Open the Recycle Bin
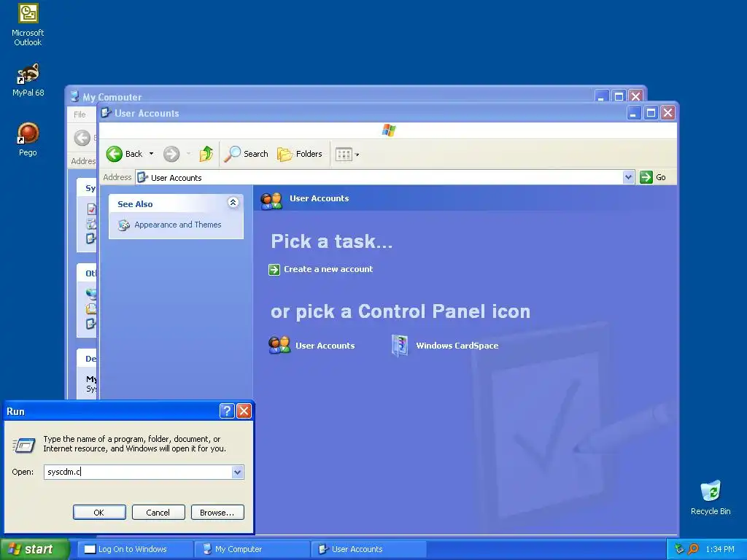 (711, 498)
